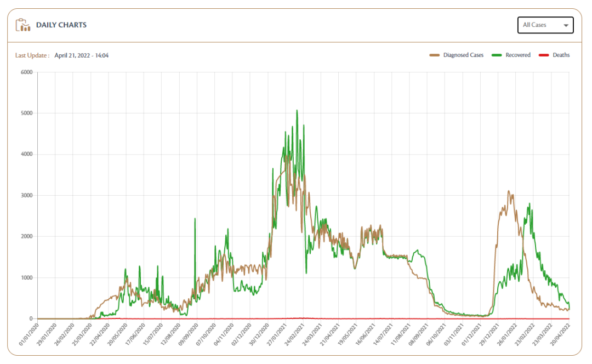
Task: Open the All Cases dropdown
Action: click(545, 25)
